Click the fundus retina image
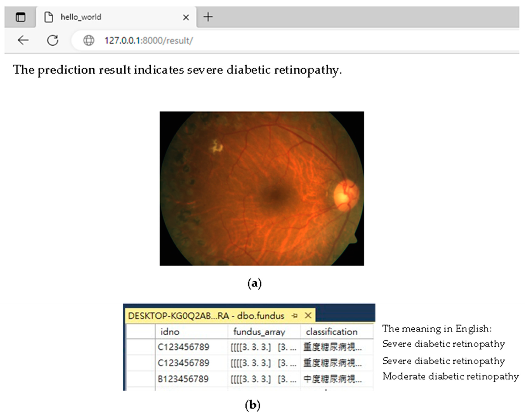Image resolution: width=525 pixels, height=420 pixels. click(262, 189)
